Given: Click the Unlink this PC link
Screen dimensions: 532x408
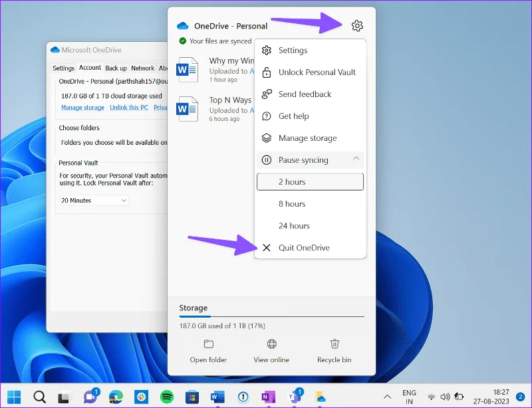Looking at the screenshot, I should (x=129, y=108).
